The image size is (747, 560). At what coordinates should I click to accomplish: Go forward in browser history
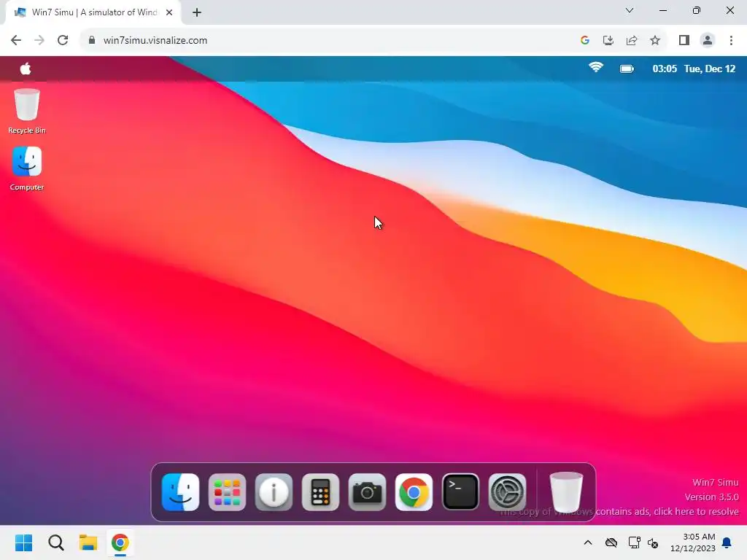point(39,40)
